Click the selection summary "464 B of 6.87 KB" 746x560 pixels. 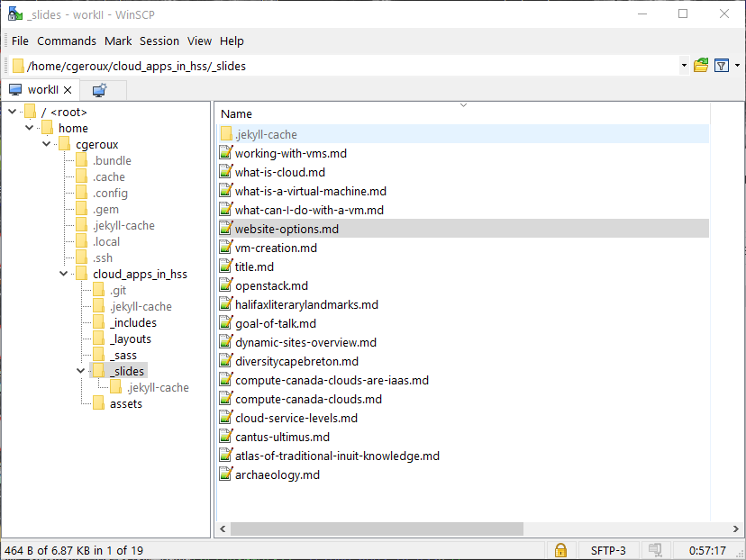point(47,550)
